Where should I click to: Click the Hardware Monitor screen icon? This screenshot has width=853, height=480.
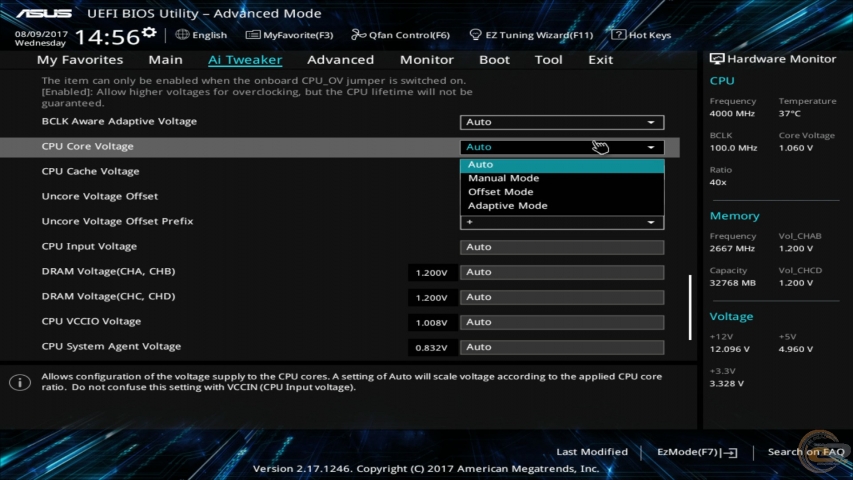pyautogui.click(x=716, y=59)
